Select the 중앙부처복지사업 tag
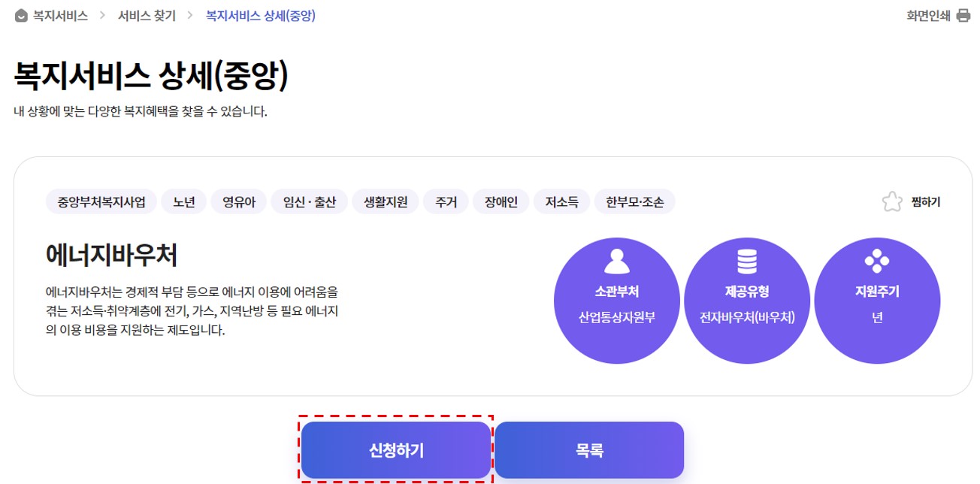The height and width of the screenshot is (484, 980). [101, 201]
